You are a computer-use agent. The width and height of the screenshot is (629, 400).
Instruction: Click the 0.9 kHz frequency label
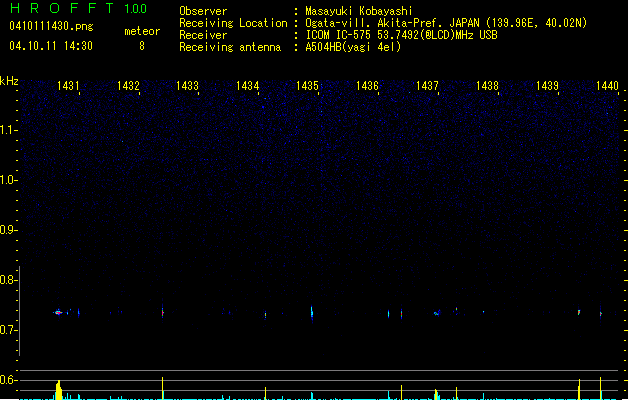tap(8, 230)
